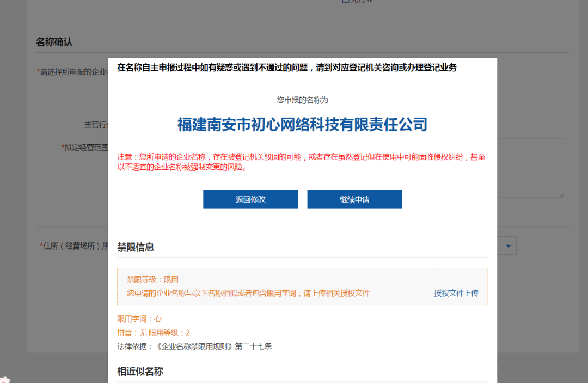Click the bold notice at dialog top
The width and height of the screenshot is (588, 383).
(x=286, y=68)
